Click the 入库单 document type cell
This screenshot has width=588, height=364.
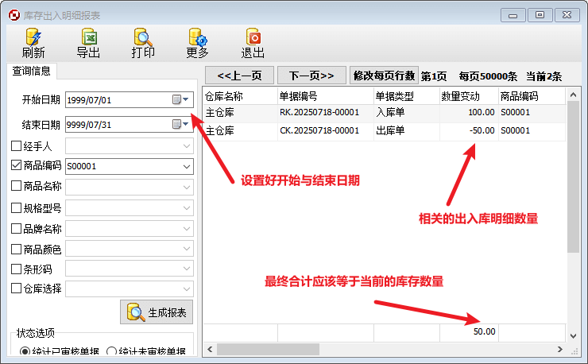(407, 113)
